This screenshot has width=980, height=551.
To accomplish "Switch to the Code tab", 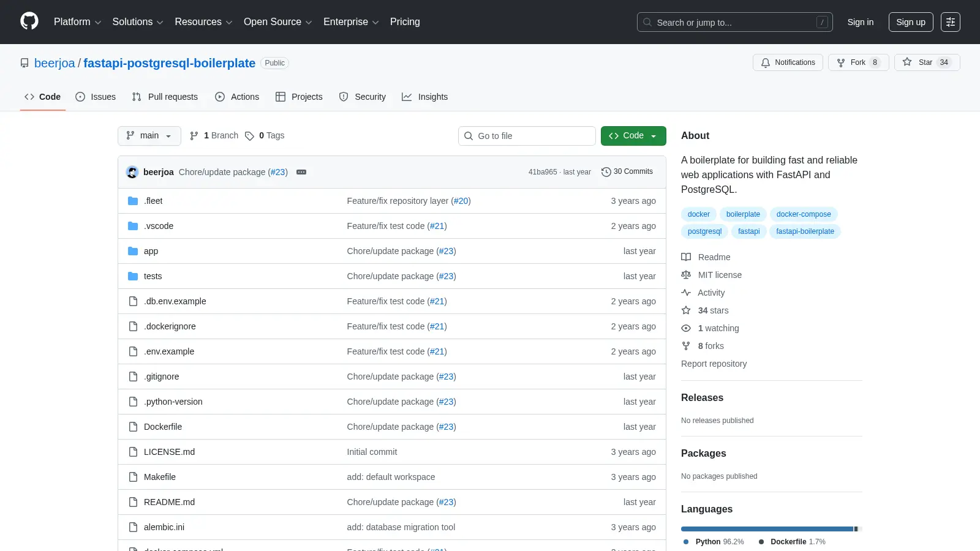I will pos(42,97).
